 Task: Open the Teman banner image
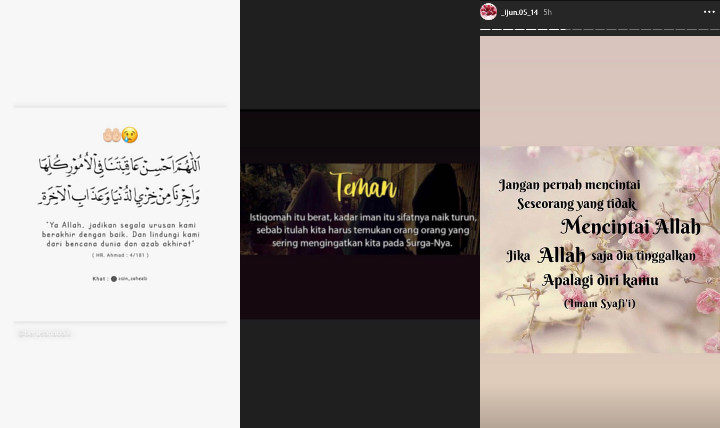click(360, 209)
